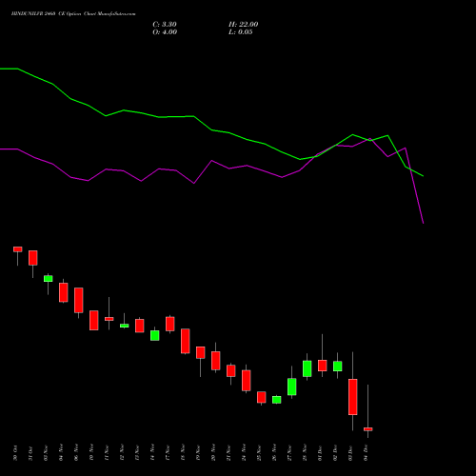This screenshot has width=476, height=476.
Task: Click the small red candle body above 04 Dec
Action: click(368, 429)
